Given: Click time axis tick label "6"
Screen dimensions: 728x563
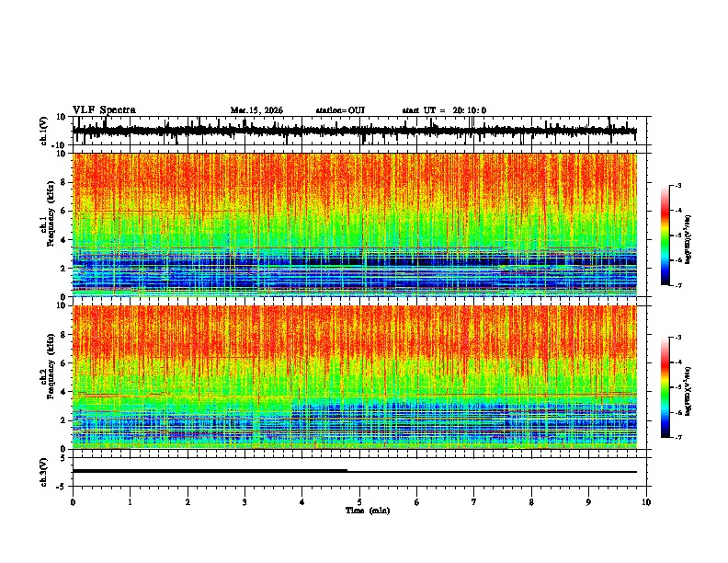Looking at the screenshot, I should (417, 502).
